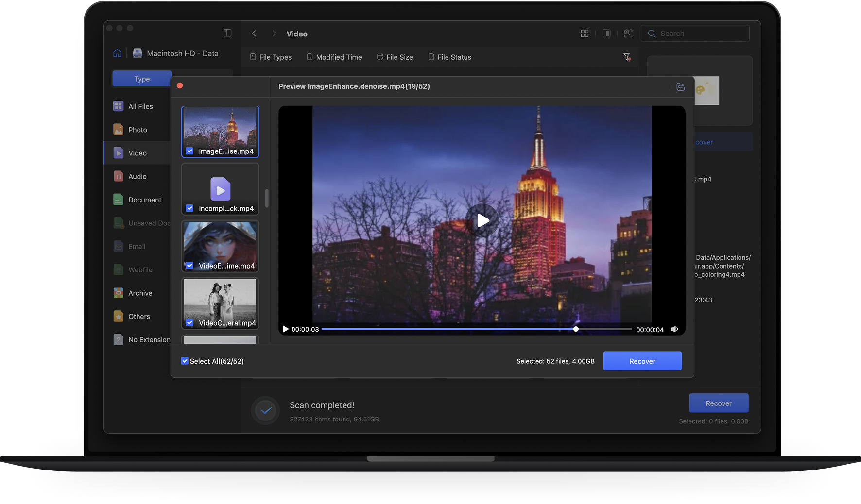The image size is (861, 504).
Task: Uncheck the Incompl...ck.mp4 checkbox
Action: (x=190, y=208)
